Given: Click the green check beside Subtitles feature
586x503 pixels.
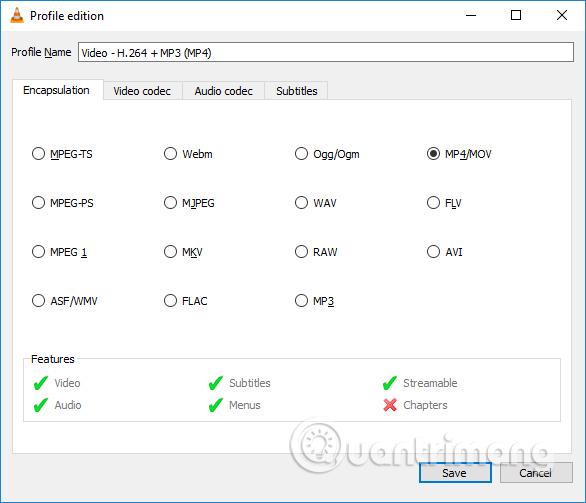Looking at the screenshot, I should click(x=216, y=383).
